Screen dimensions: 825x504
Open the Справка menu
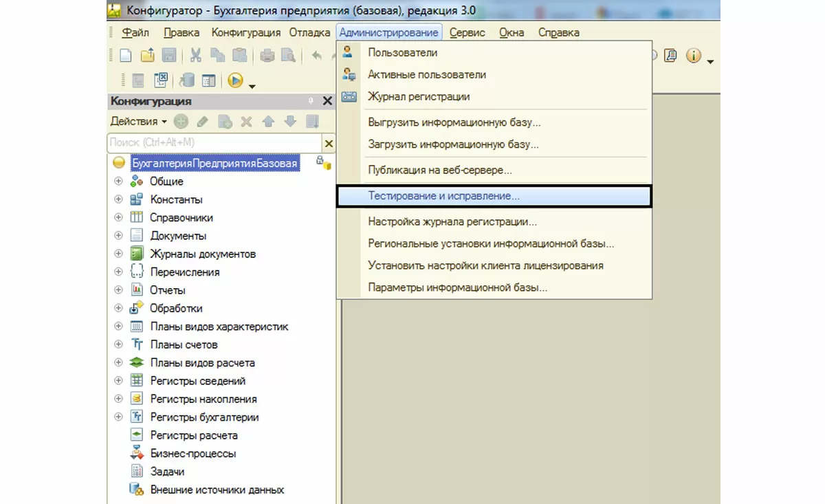559,32
